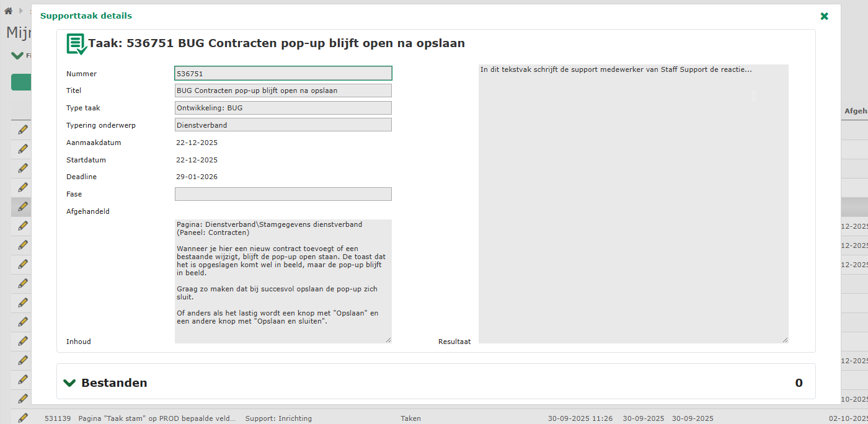The image size is (868, 424).
Task: Select the Type taak field
Action: tap(283, 108)
